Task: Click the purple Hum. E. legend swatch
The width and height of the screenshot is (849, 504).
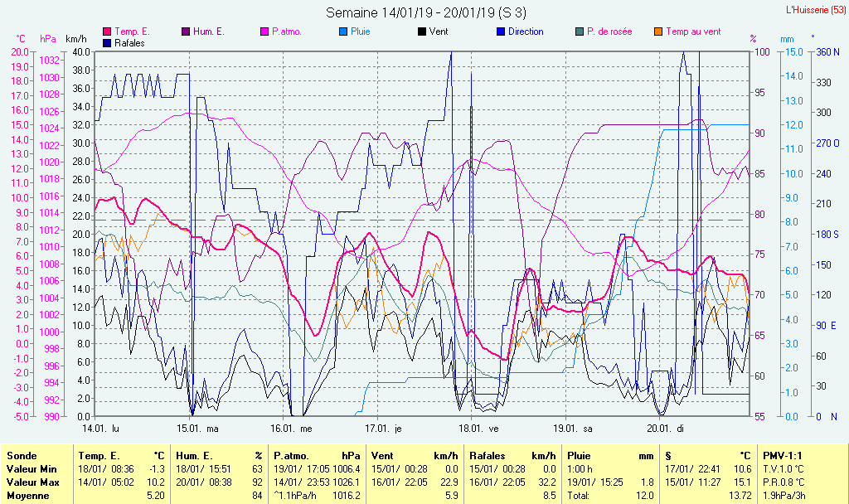Action: [186, 32]
